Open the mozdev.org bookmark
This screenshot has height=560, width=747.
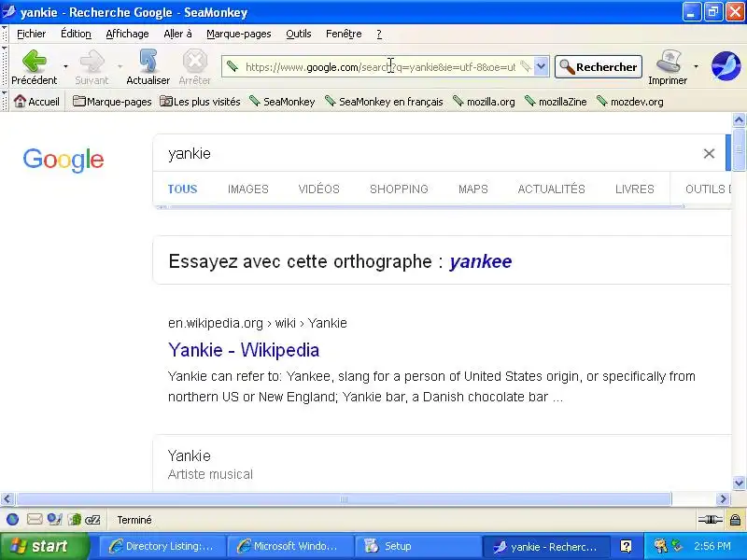click(629, 102)
